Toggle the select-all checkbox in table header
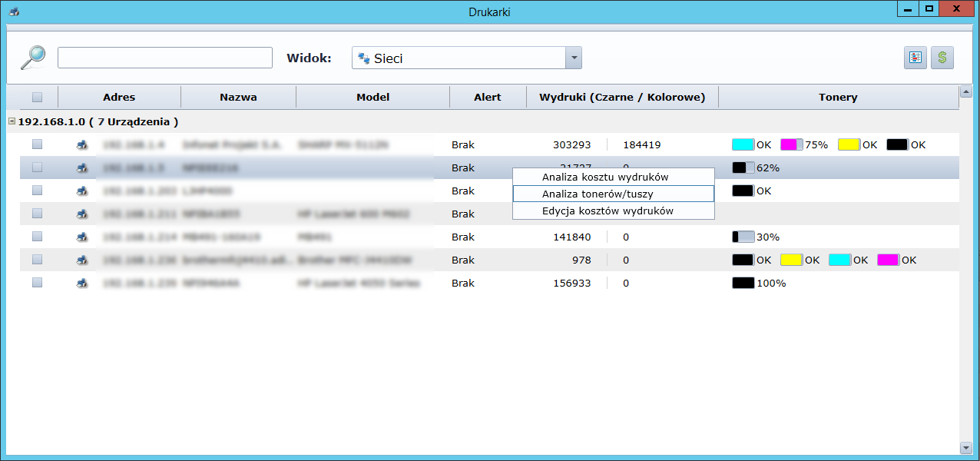 pos(38,98)
